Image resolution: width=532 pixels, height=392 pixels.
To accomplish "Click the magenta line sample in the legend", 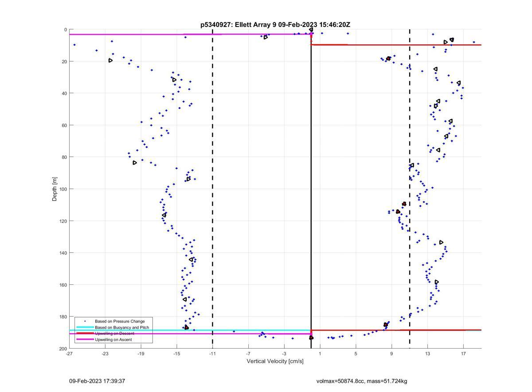I will (x=85, y=340).
